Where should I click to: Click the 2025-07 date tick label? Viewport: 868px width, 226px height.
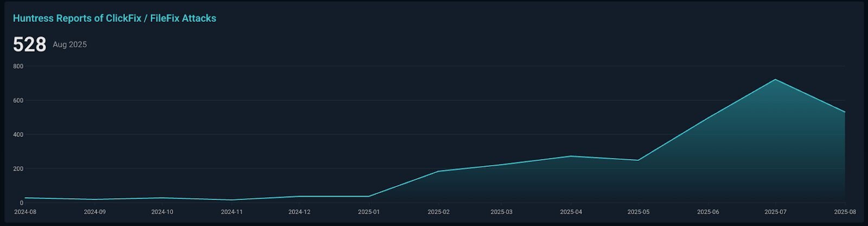click(775, 212)
